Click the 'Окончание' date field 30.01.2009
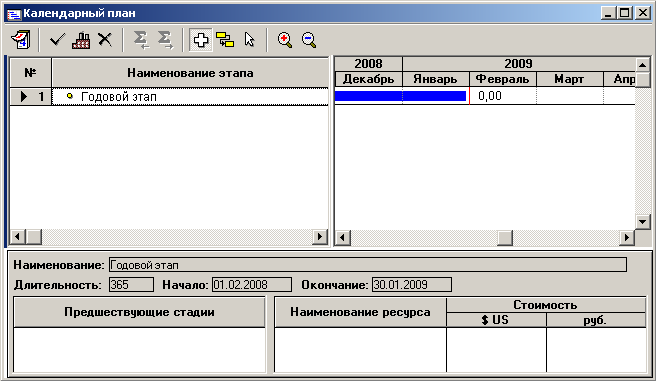 (412, 285)
